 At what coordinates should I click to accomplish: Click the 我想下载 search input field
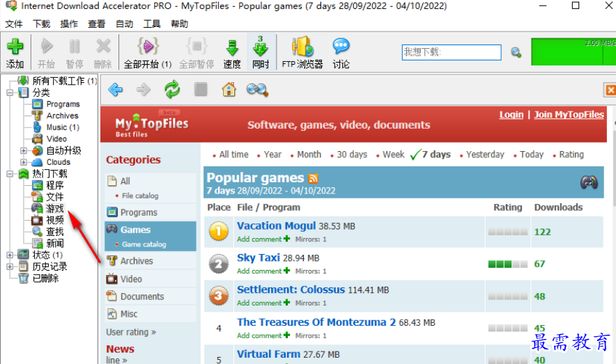click(452, 52)
